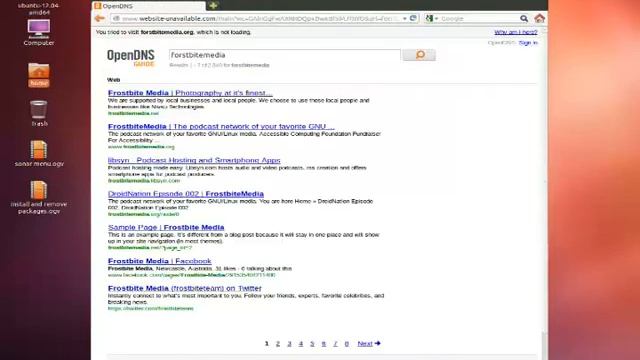Image resolution: width=640 pixels, height=360 pixels.
Task: Open the URL history dropdown arrow
Action: 404,18
